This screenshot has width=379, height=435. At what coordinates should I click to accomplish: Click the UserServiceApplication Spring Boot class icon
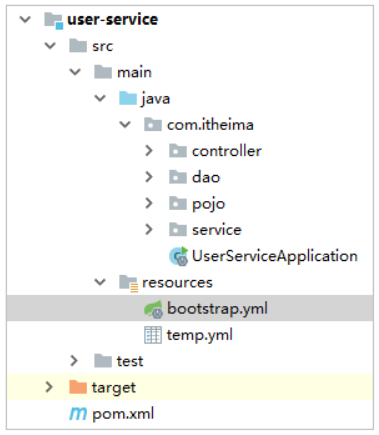point(179,256)
